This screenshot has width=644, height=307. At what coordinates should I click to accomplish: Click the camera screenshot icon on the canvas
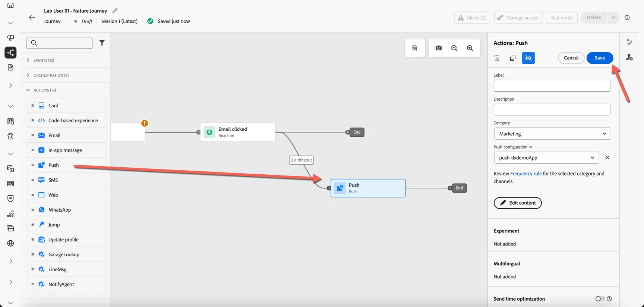click(x=439, y=48)
